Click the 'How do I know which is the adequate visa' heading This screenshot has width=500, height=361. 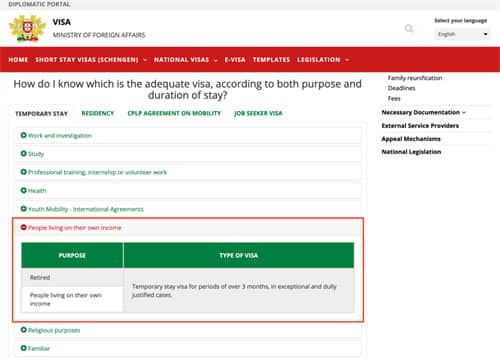[x=187, y=89]
